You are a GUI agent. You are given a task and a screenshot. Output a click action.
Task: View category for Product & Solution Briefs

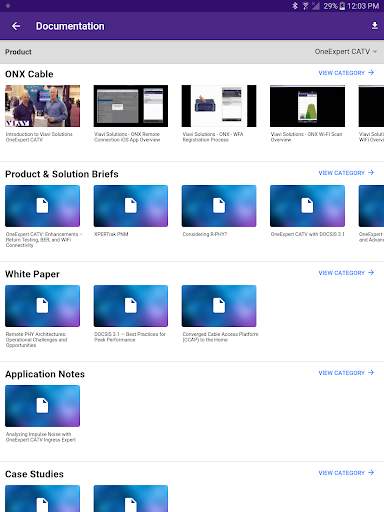tap(346, 173)
